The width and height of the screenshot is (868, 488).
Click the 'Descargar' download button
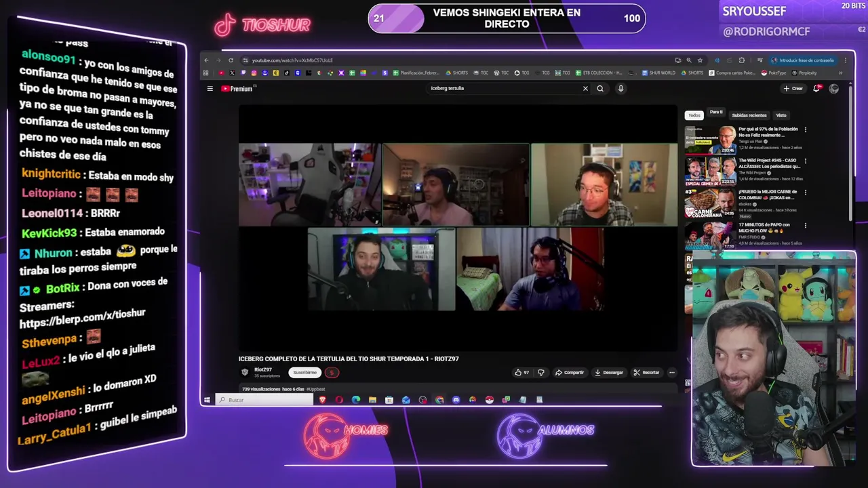[608, 372]
